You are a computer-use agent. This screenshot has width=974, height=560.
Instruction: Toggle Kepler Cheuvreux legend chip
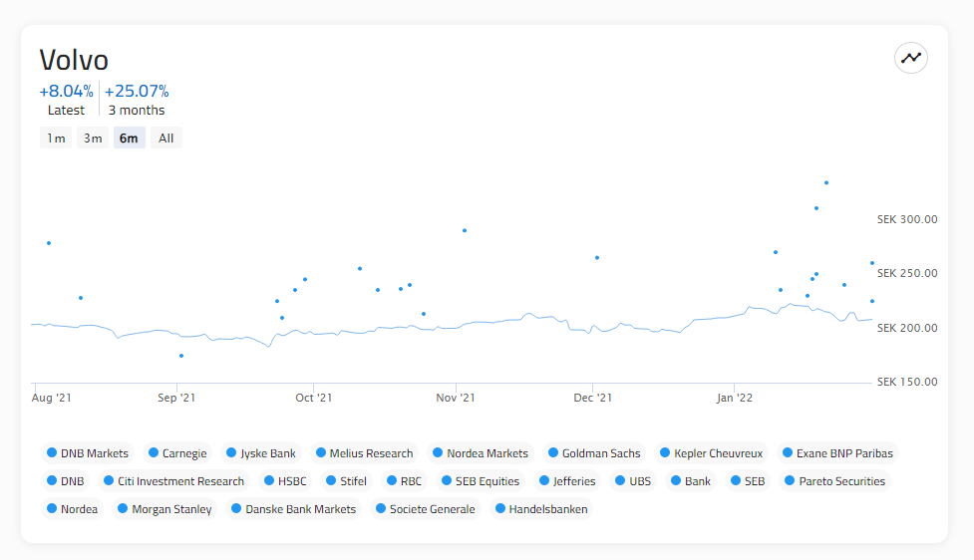[x=711, y=453]
